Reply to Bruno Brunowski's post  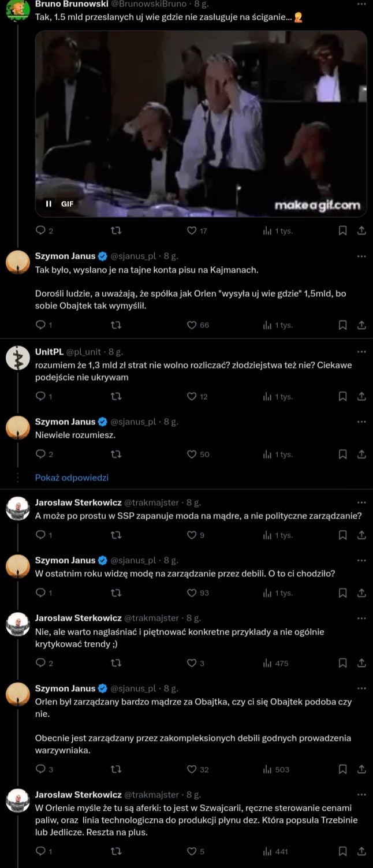coord(40,230)
